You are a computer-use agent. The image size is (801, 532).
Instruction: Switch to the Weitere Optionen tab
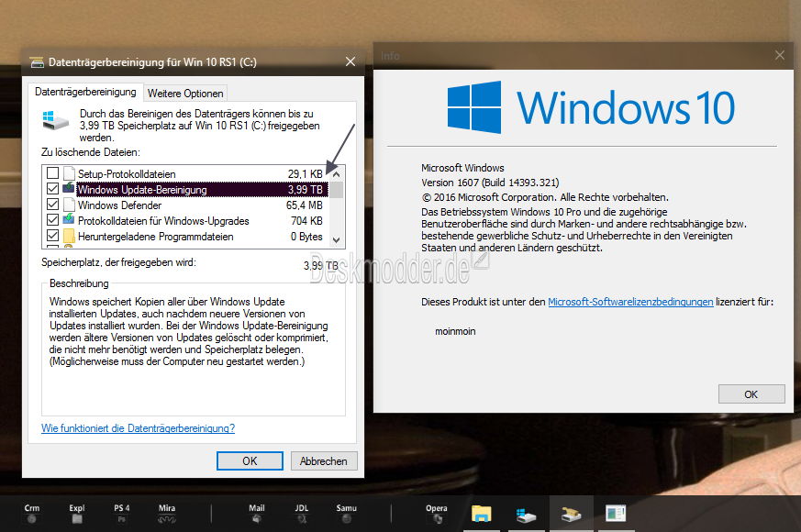click(x=185, y=94)
